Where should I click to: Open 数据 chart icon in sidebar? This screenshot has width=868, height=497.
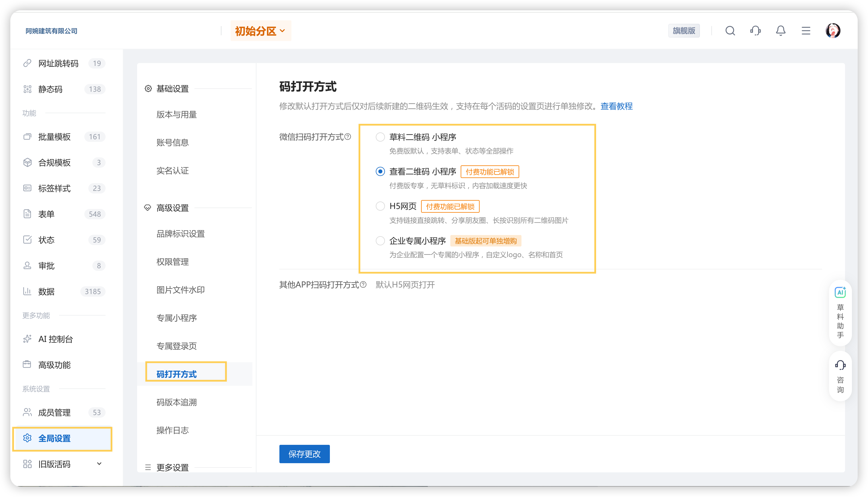pyautogui.click(x=27, y=291)
